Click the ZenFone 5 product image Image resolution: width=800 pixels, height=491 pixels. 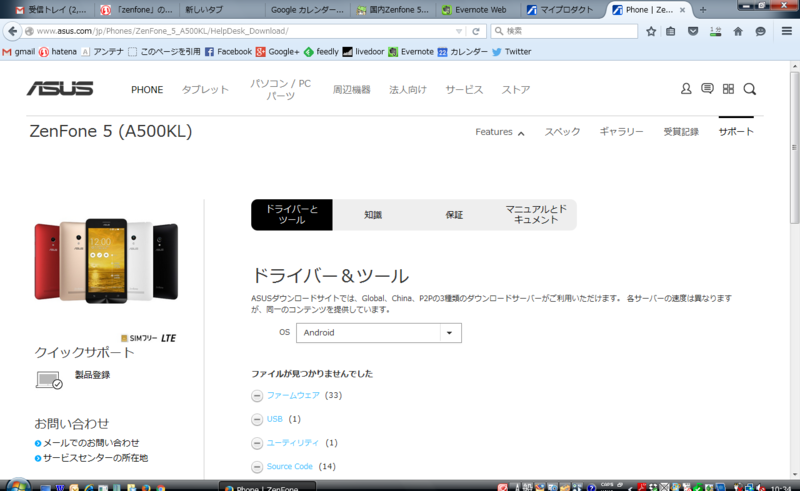(x=106, y=261)
